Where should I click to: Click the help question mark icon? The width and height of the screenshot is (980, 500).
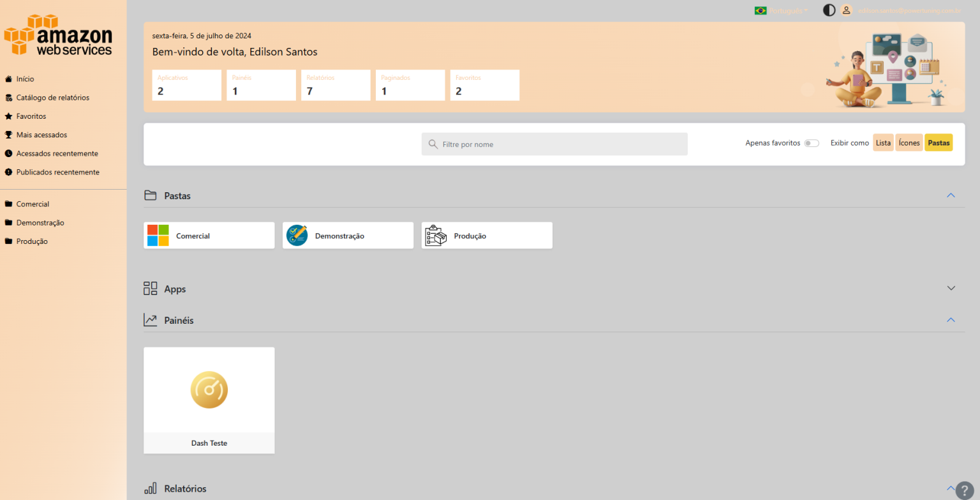pos(965,490)
